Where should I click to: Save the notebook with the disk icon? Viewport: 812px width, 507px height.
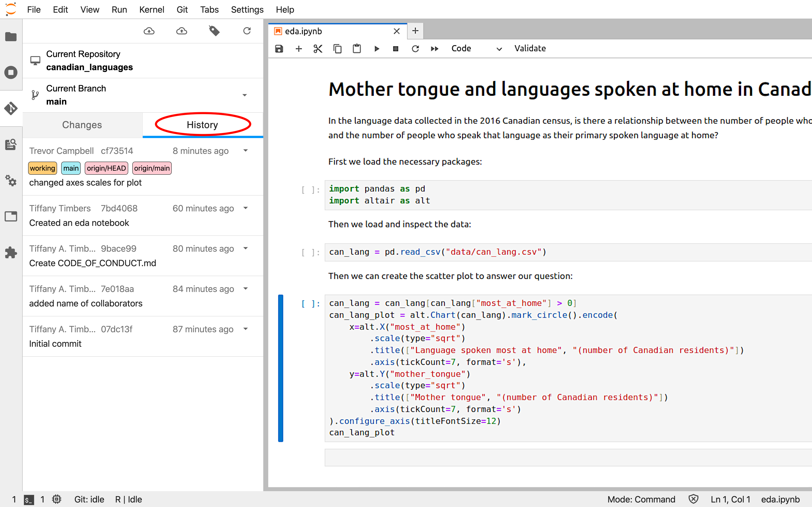coord(279,49)
